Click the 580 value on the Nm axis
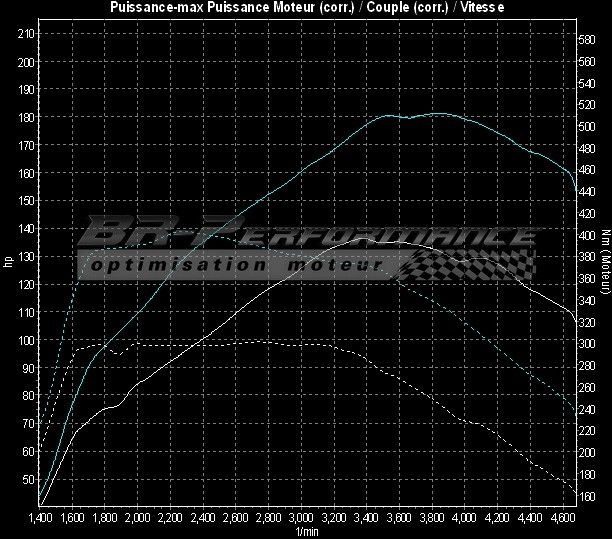 click(587, 40)
